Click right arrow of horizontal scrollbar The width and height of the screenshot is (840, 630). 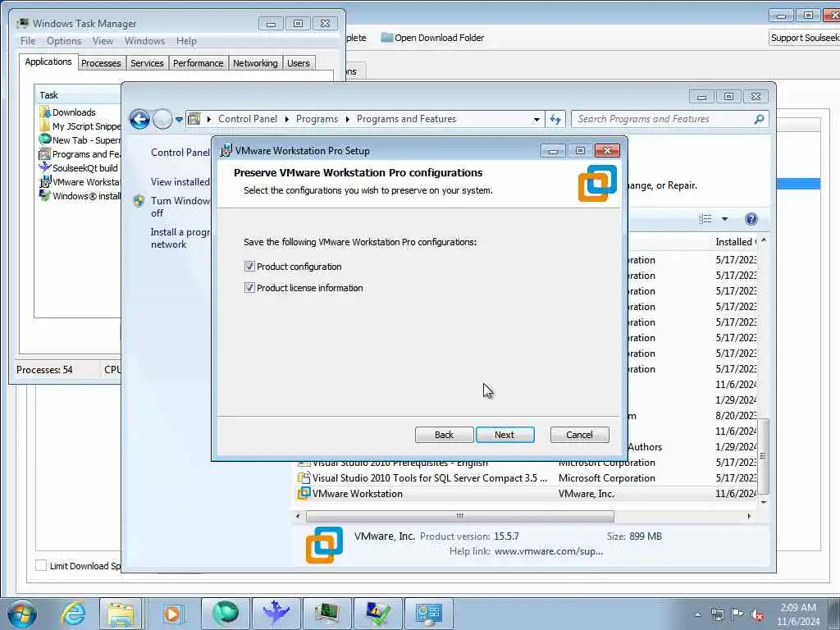click(x=748, y=516)
